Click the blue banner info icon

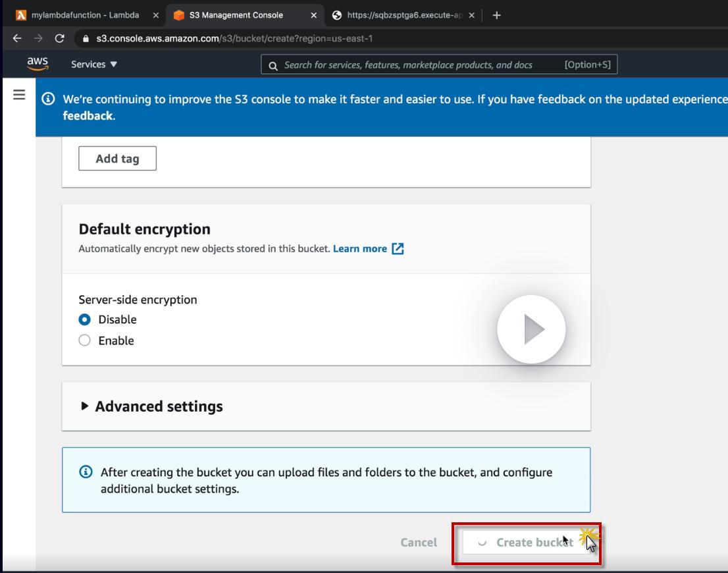pos(48,99)
